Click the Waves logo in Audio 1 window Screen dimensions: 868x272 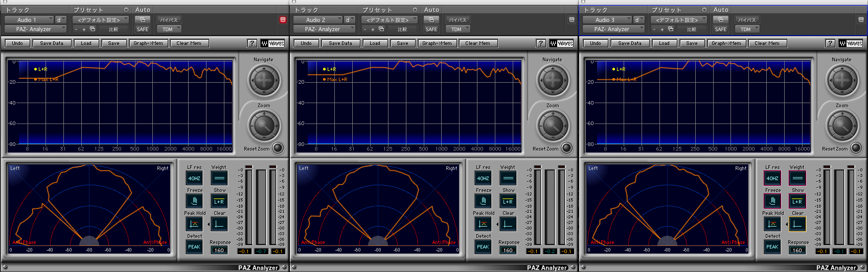pyautogui.click(x=272, y=43)
